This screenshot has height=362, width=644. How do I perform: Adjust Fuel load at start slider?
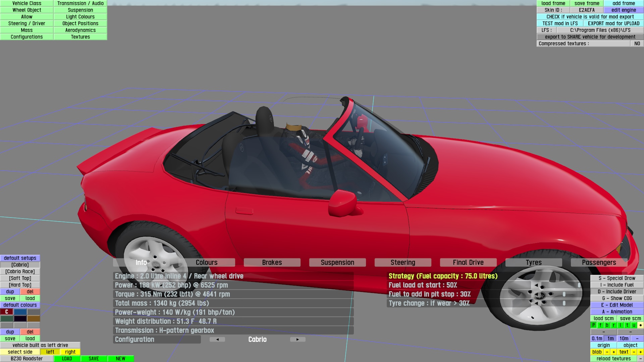(x=579, y=285)
